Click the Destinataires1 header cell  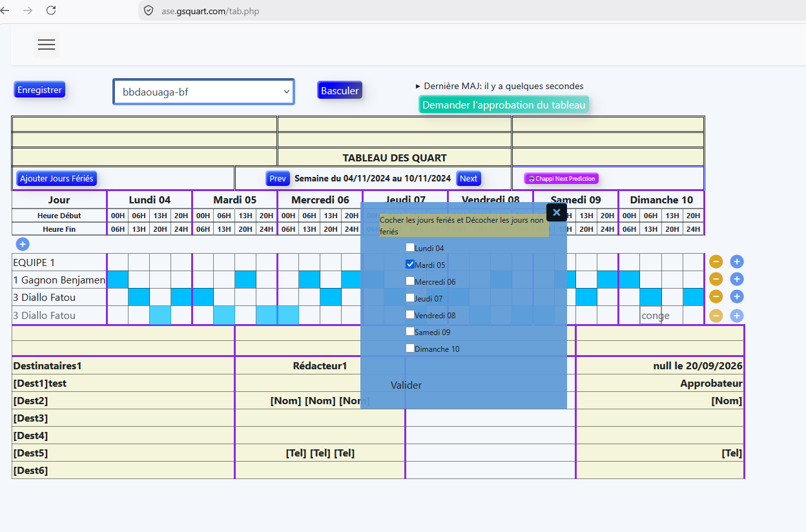click(123, 365)
